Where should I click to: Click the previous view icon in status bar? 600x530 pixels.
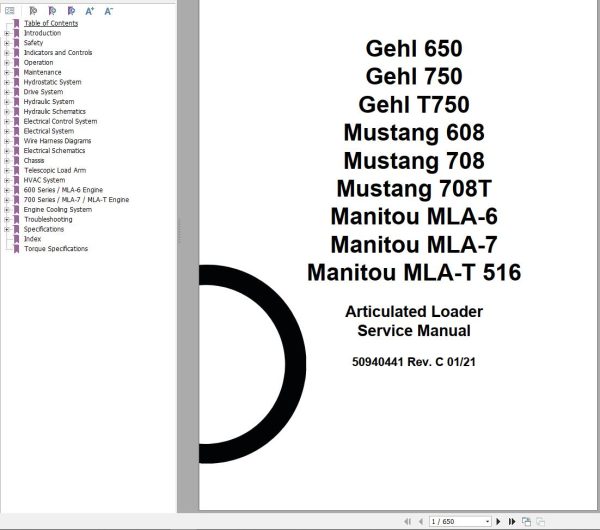(x=527, y=521)
